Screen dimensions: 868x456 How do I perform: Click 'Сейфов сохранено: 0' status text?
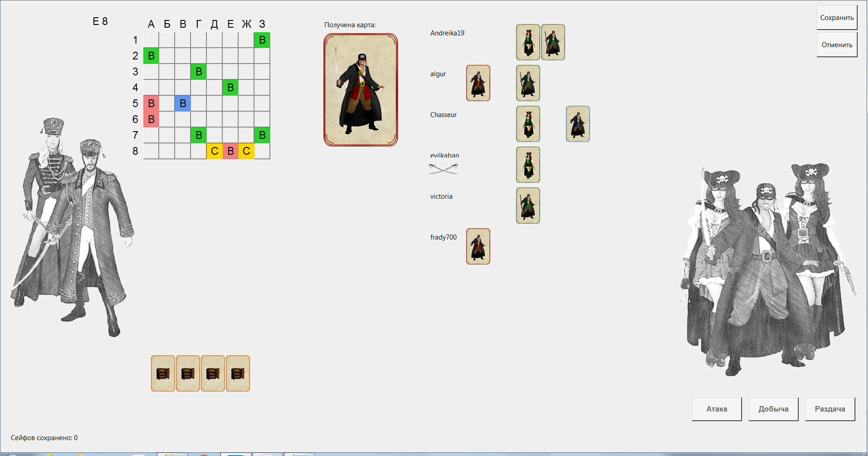click(44, 438)
